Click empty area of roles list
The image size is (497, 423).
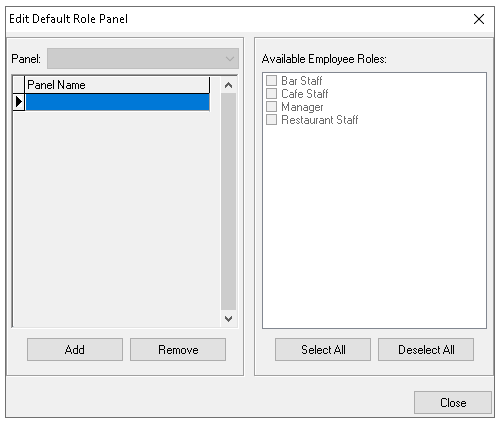coord(374,227)
